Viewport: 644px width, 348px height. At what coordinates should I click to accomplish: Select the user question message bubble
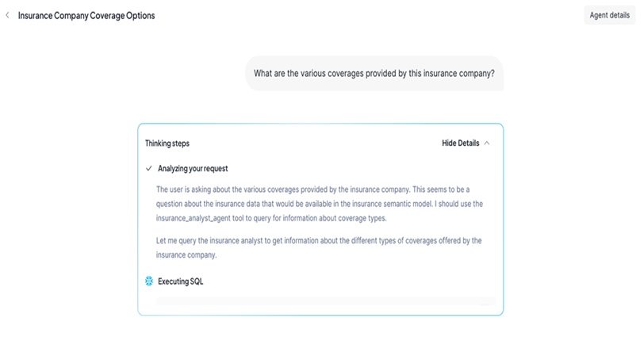tap(374, 74)
